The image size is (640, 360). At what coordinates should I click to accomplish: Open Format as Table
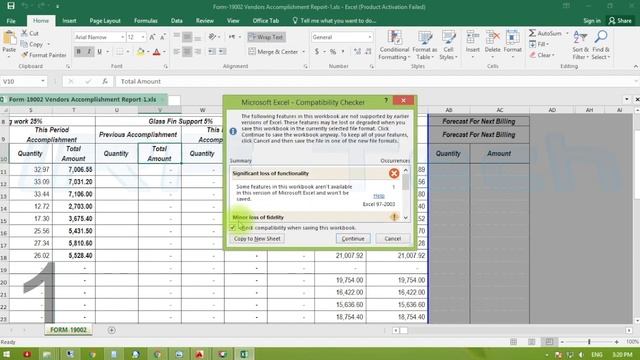point(424,45)
